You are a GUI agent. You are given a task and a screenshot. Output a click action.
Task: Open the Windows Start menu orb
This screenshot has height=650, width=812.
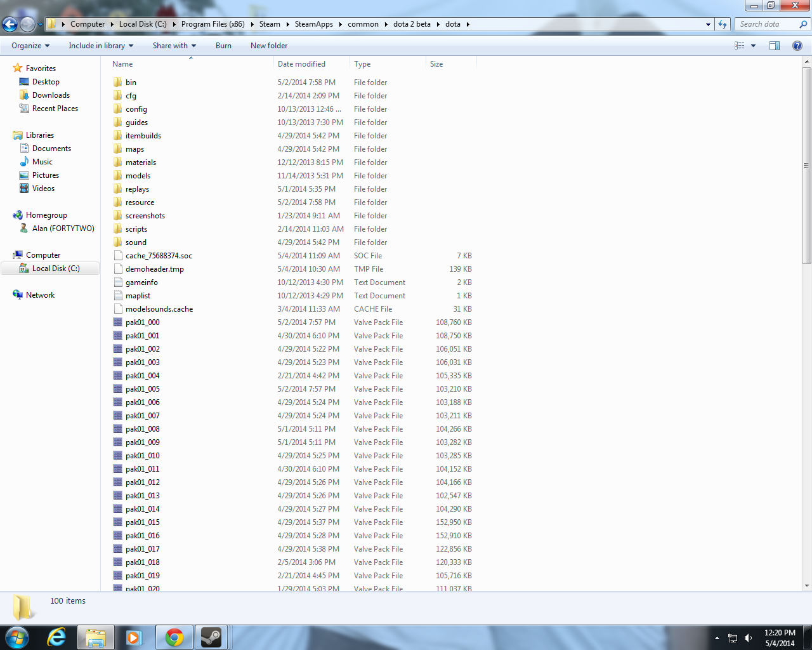(16, 637)
